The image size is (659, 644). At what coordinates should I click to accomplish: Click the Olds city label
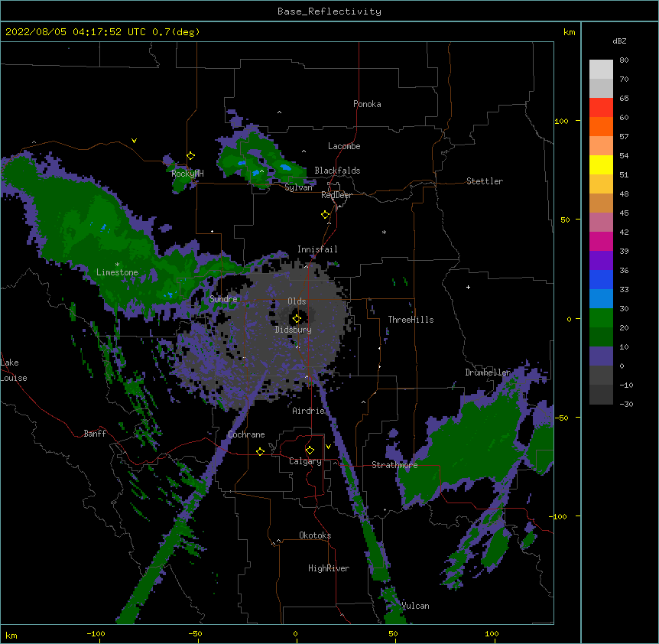(297, 301)
